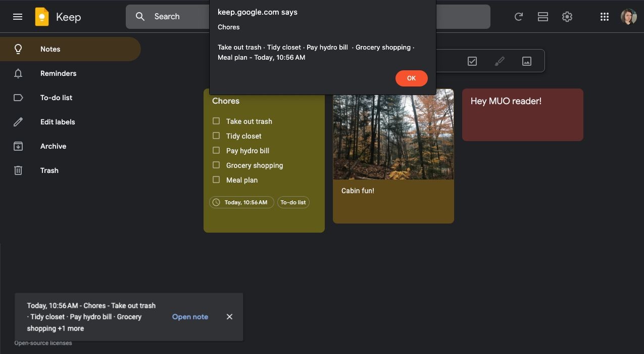Viewport: 644px width, 354px height.
Task: Tick the Tidy closet checkbox
Action: tap(216, 136)
